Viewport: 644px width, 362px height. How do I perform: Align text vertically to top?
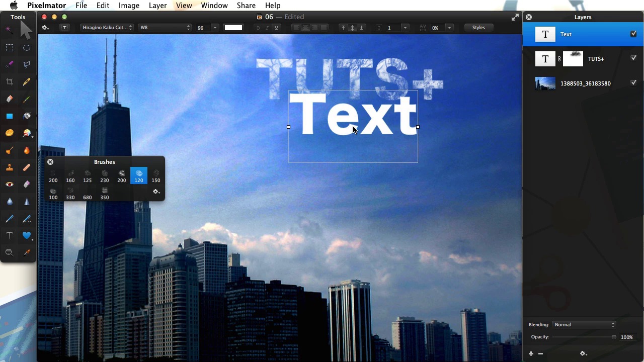[x=343, y=28]
